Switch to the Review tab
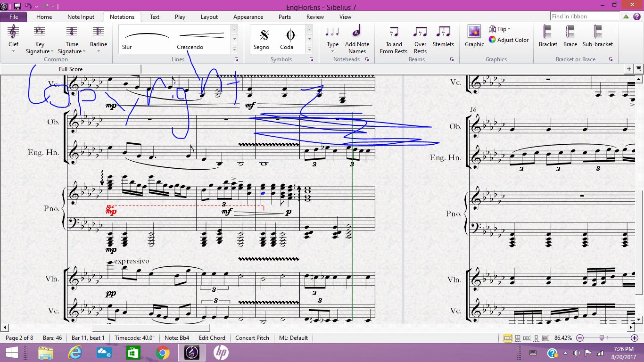The width and height of the screenshot is (644, 362). [315, 16]
